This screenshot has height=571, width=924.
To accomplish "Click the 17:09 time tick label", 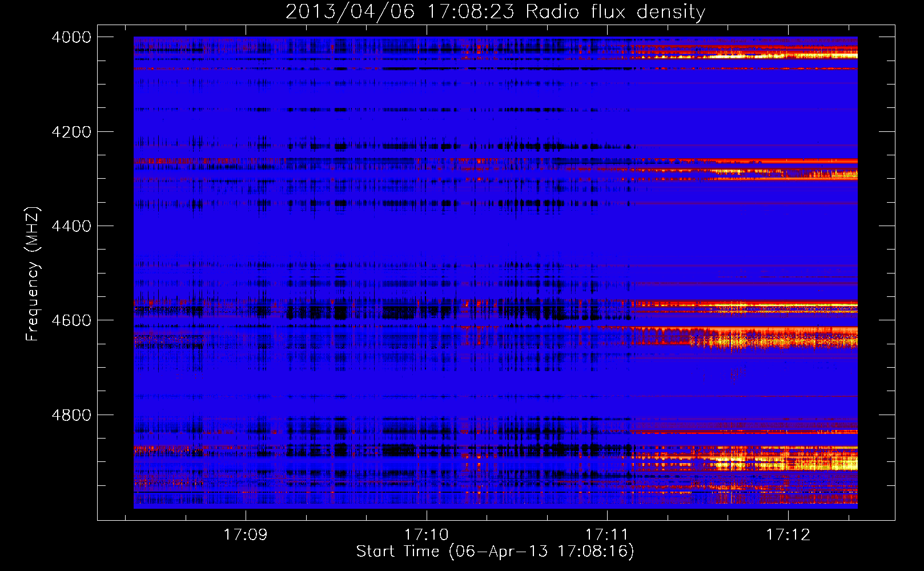I will click(246, 534).
